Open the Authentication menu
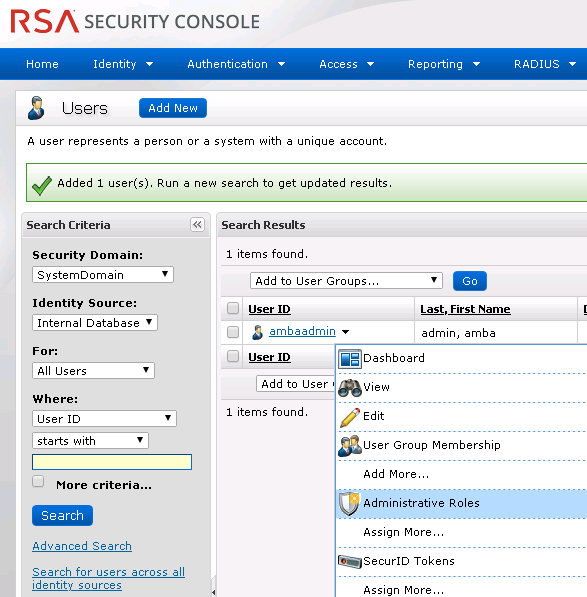Viewport: 587px width, 597px height. 236,64
